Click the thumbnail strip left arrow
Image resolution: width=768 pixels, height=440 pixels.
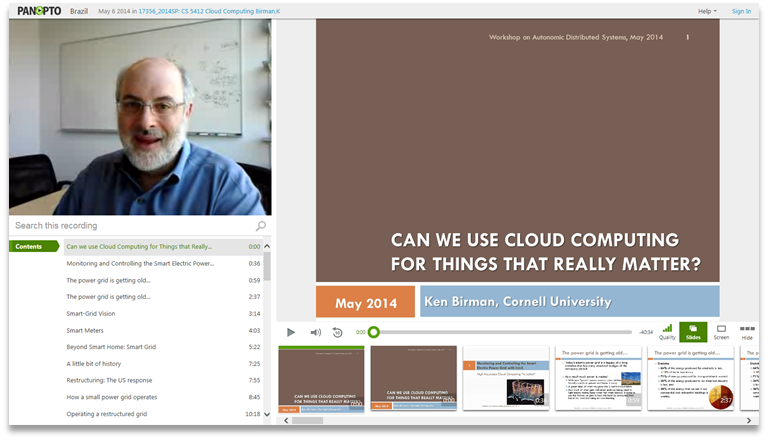[x=287, y=420]
